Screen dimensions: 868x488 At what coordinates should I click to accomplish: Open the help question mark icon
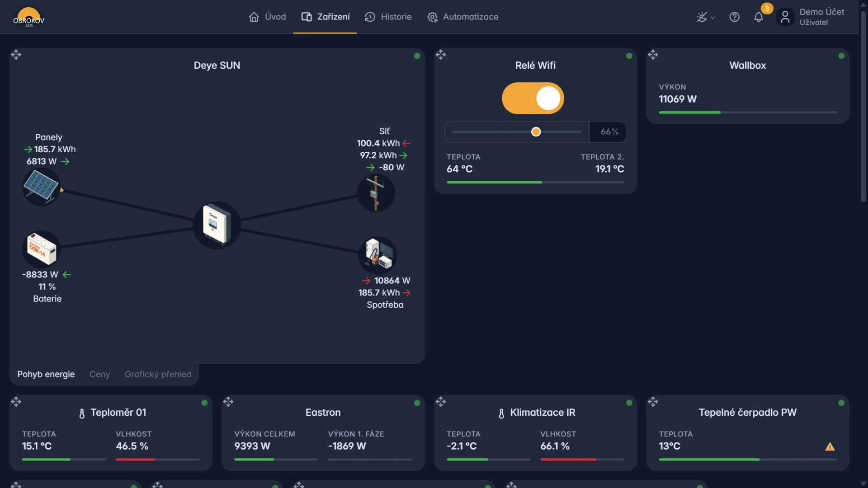[735, 17]
